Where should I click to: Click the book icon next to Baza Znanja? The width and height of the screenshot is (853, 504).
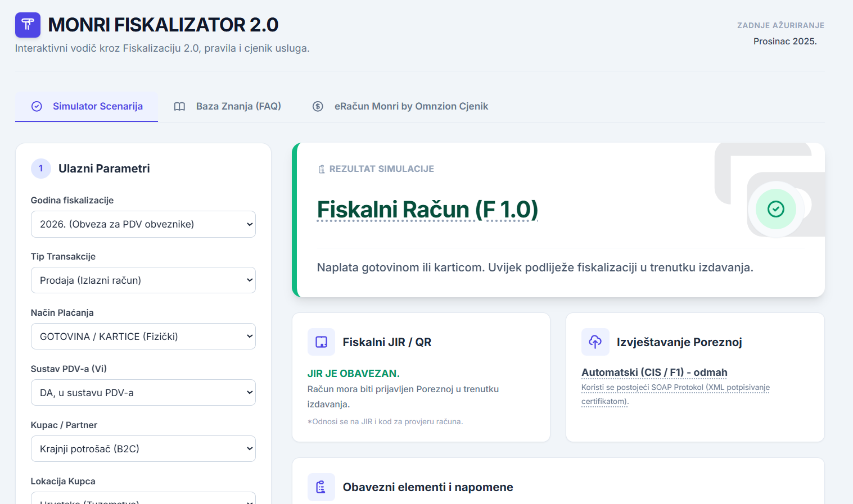click(179, 106)
